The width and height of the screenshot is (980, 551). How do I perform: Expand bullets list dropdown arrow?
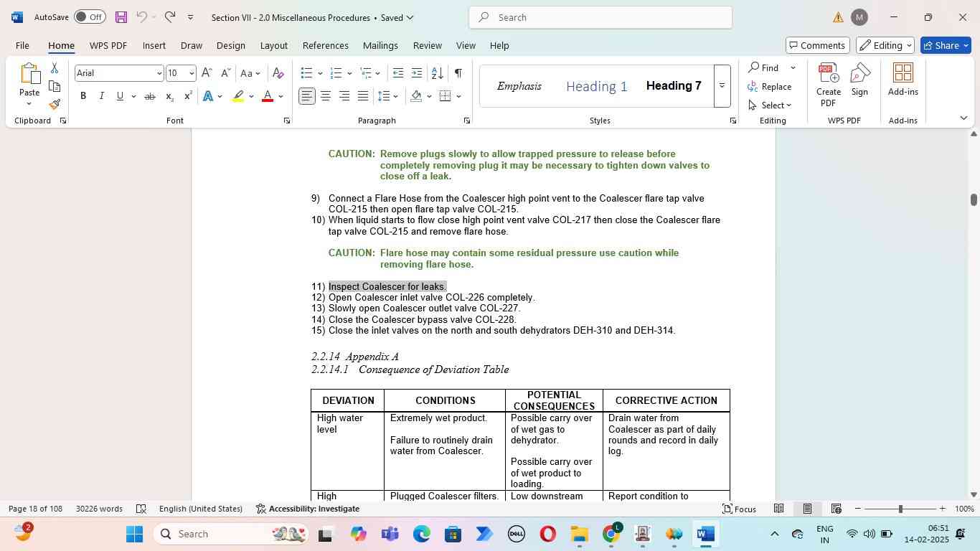(320, 73)
